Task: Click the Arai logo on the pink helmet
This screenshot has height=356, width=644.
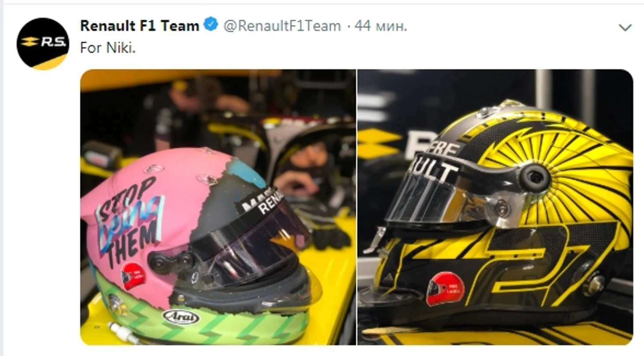Action: pyautogui.click(x=181, y=316)
